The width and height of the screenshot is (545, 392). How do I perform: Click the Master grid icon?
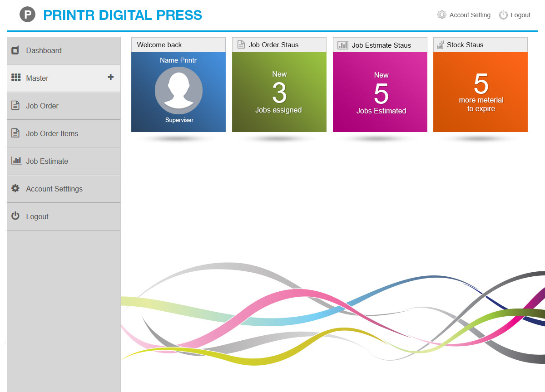(x=16, y=78)
